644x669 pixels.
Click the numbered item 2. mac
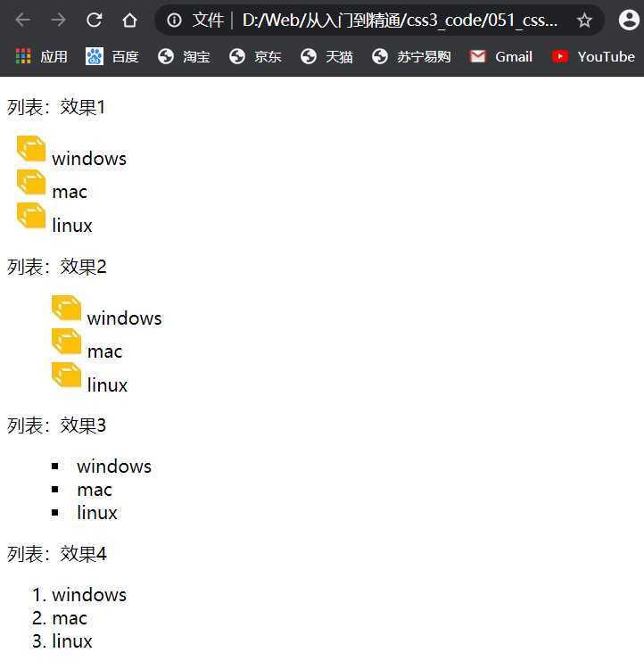(x=60, y=618)
